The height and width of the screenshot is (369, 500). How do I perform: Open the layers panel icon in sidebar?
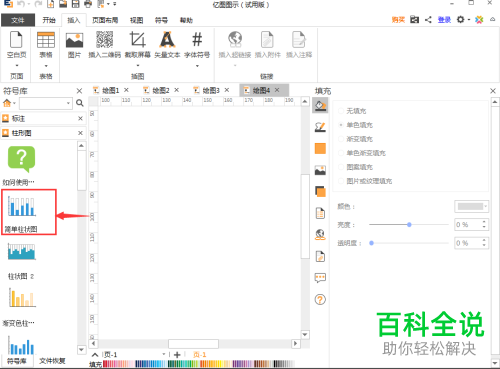pos(320,192)
